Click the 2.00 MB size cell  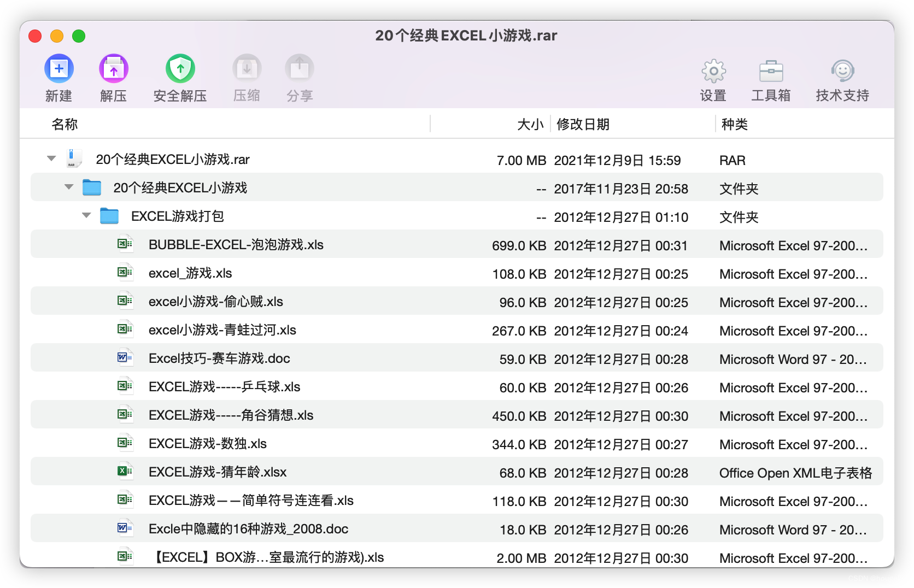tap(521, 558)
